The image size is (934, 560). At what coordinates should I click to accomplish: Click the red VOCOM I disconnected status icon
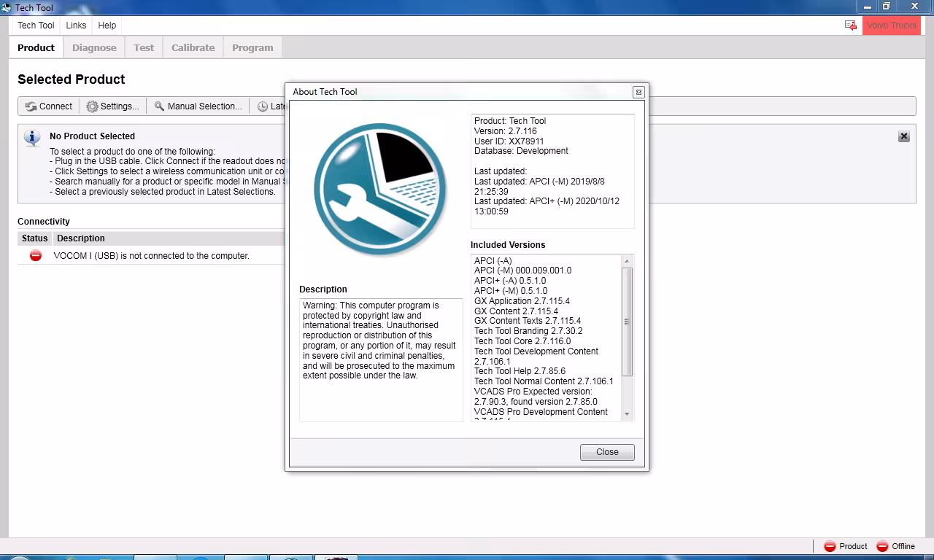coord(35,255)
